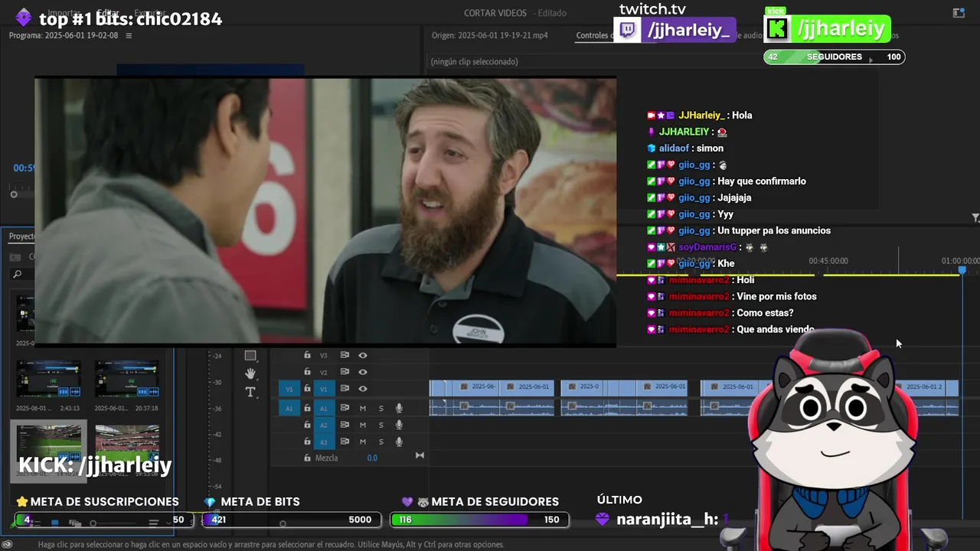The width and height of the screenshot is (980, 551).
Task: Enable voice-over record on track A3
Action: (x=399, y=442)
